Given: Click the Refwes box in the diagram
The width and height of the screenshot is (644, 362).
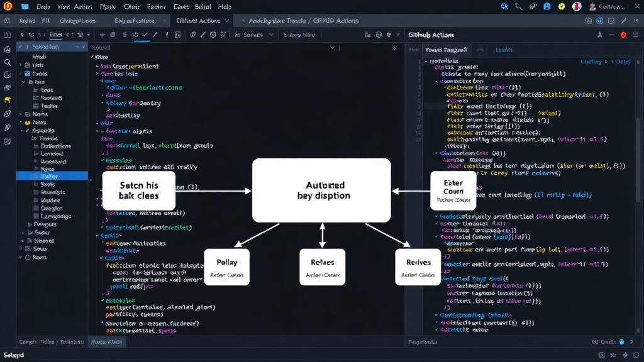Looking at the screenshot, I should tap(323, 266).
